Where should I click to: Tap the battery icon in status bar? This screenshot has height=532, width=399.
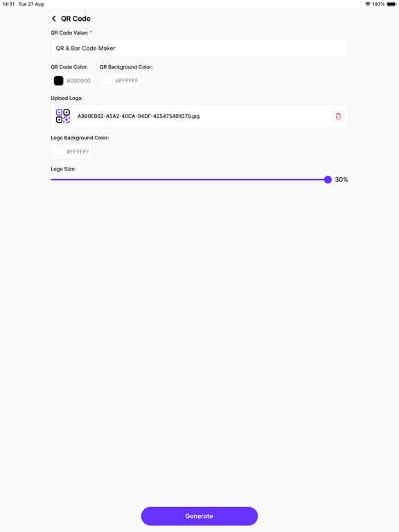[391, 4]
